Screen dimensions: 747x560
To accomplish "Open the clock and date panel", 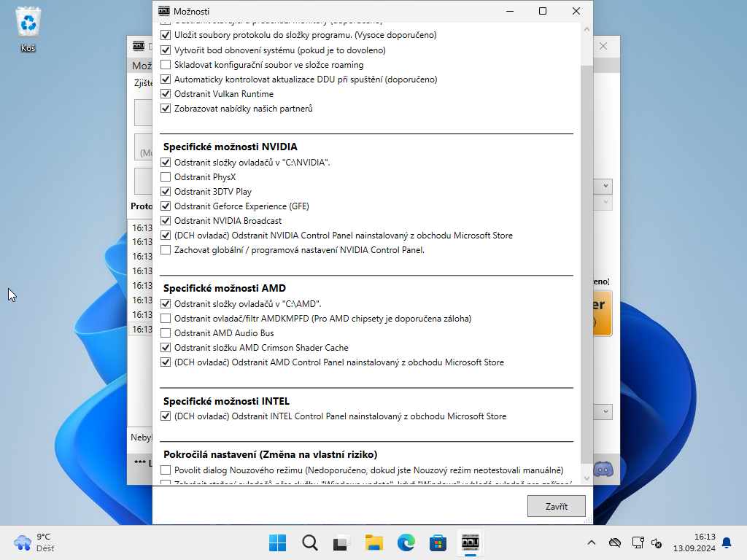I will coord(704,542).
